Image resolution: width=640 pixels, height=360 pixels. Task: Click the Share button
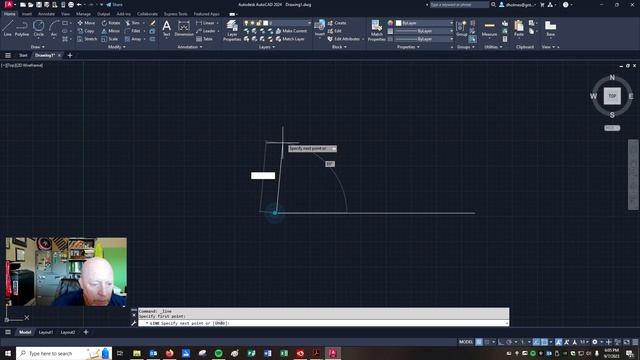coord(114,4)
